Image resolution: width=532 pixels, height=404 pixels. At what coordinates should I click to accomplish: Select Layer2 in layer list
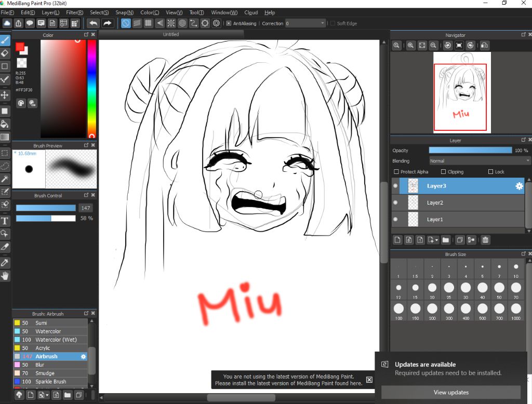coord(458,203)
